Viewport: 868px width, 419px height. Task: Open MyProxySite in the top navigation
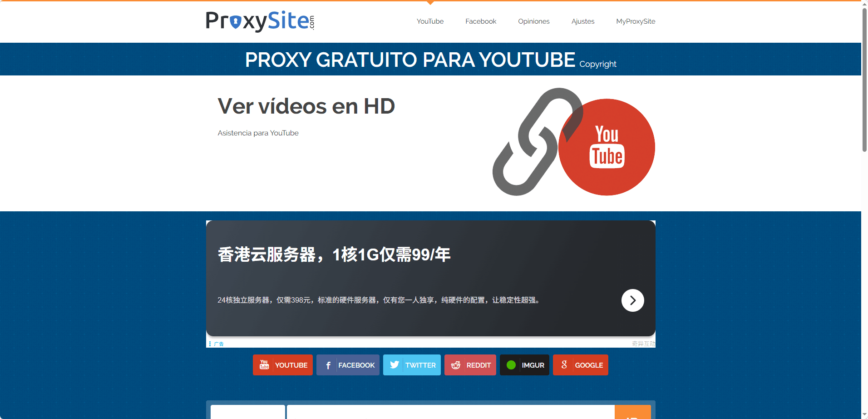(636, 21)
